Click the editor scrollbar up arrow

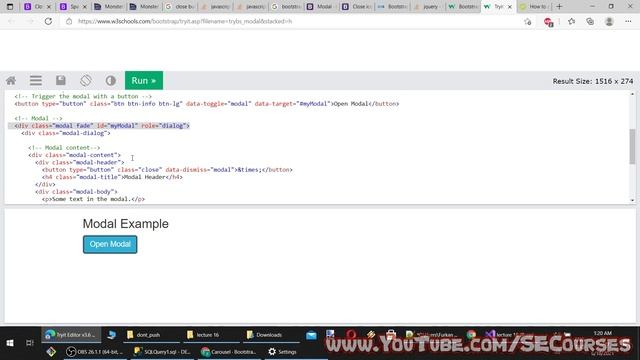click(x=632, y=94)
